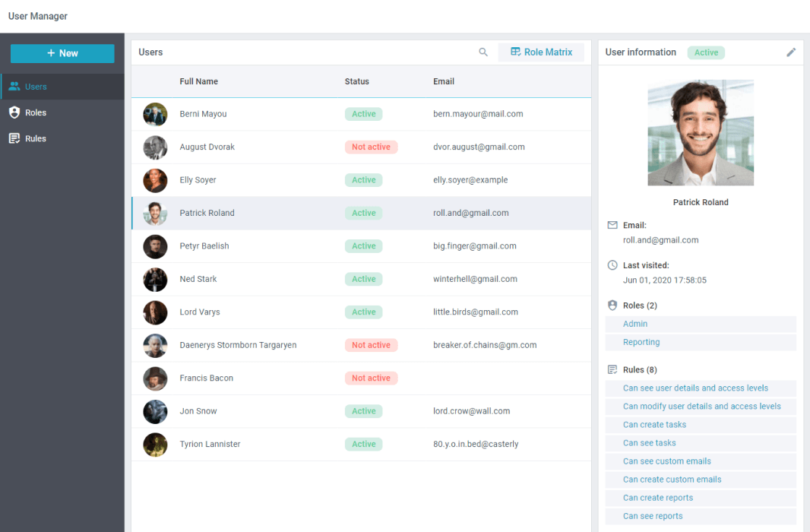Create a new user with the New button
810x532 pixels.
tap(62, 53)
